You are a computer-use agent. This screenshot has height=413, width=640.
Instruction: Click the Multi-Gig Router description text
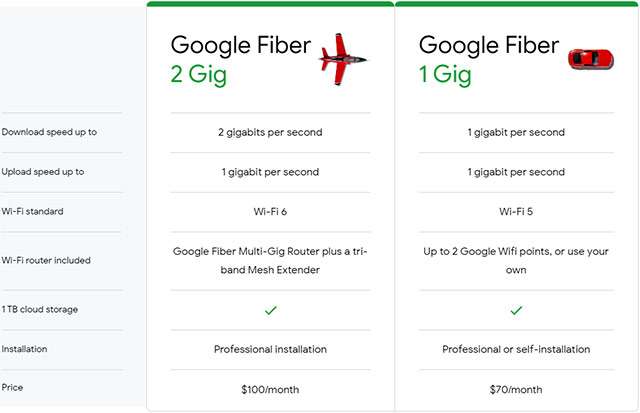tap(270, 260)
